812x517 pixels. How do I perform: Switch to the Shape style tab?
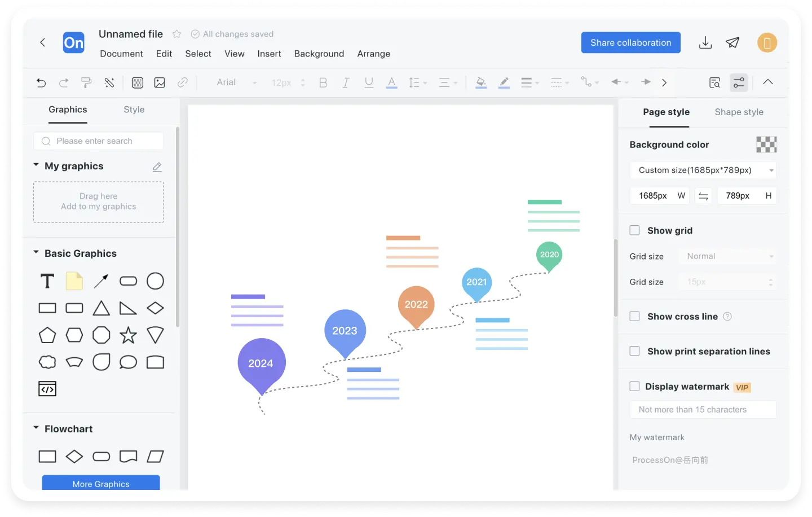click(739, 112)
